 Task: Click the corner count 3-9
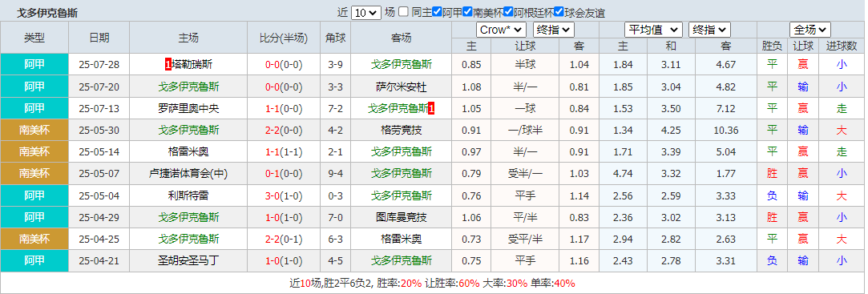click(x=336, y=65)
